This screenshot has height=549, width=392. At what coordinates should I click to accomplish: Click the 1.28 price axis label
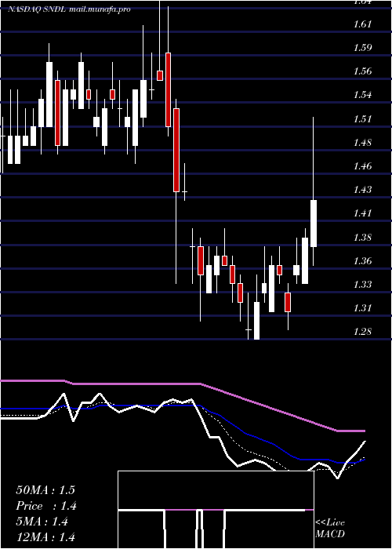click(362, 332)
